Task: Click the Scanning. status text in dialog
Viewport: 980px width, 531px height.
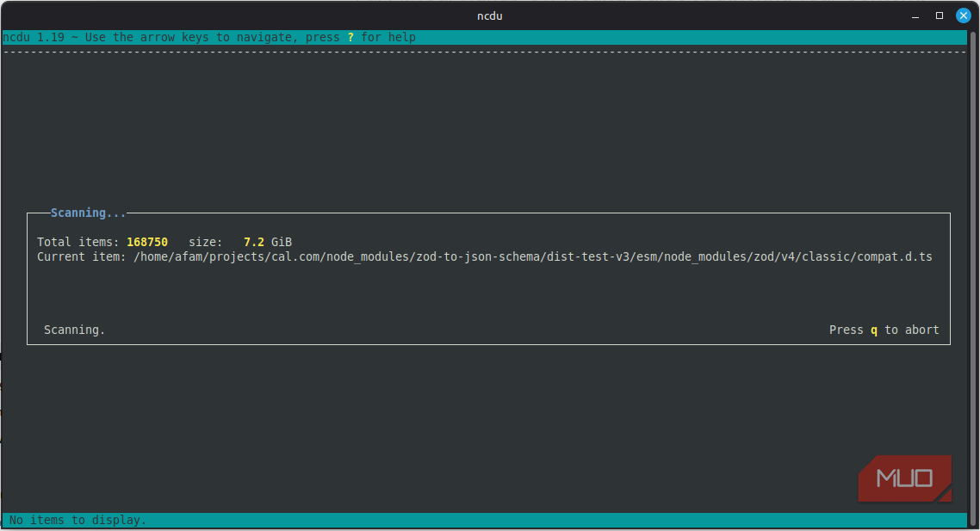Action: coord(74,330)
